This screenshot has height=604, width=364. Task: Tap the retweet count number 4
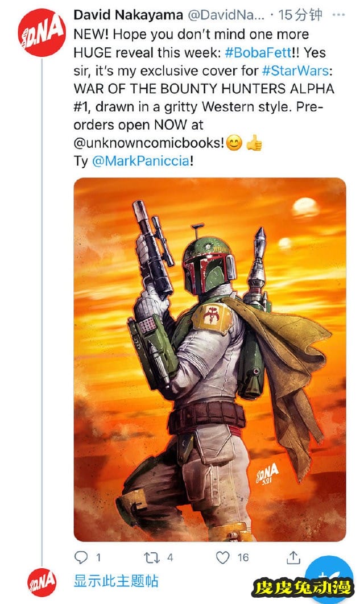point(170,557)
